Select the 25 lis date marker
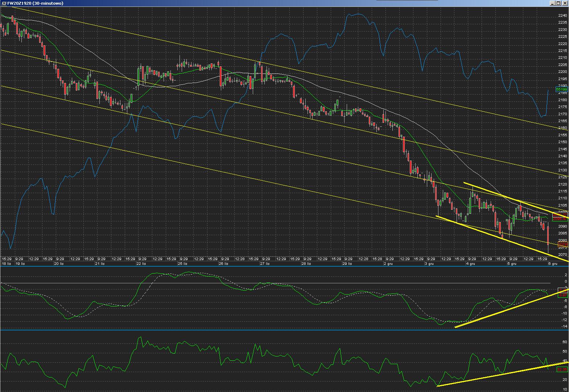The height and width of the screenshot is (392, 569). [182, 264]
